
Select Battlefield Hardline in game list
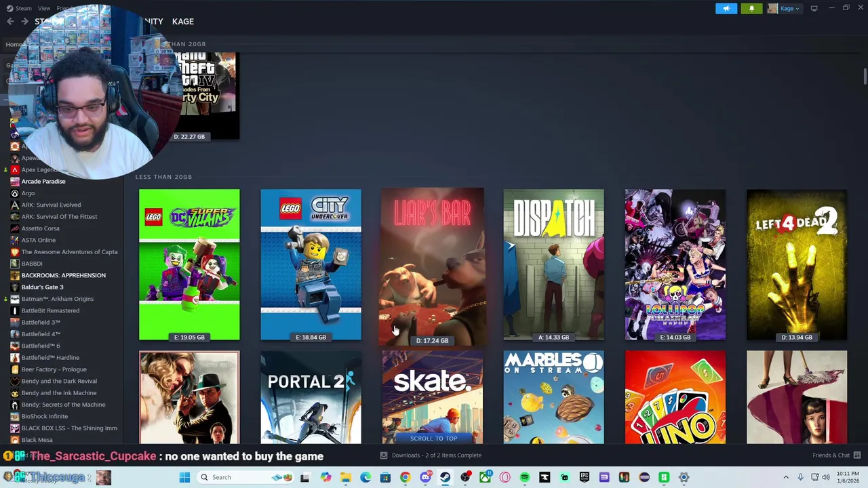tap(50, 357)
